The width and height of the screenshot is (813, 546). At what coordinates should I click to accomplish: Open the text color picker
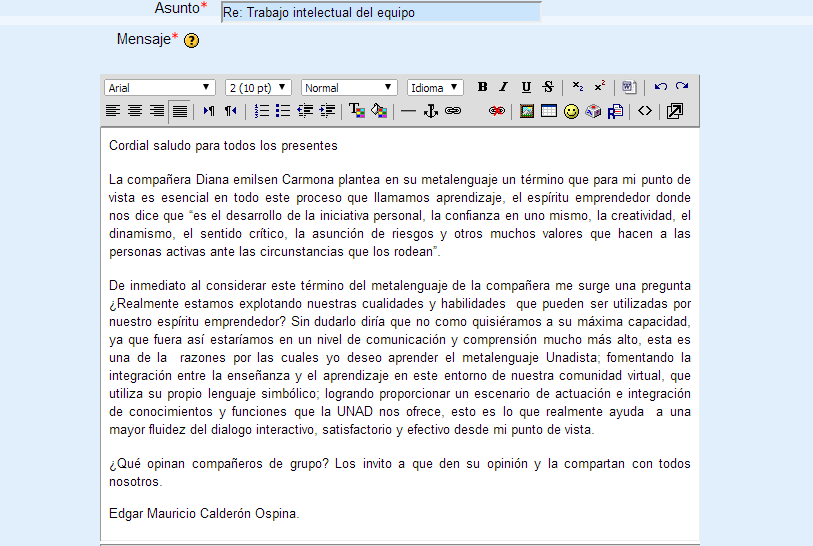[x=357, y=111]
